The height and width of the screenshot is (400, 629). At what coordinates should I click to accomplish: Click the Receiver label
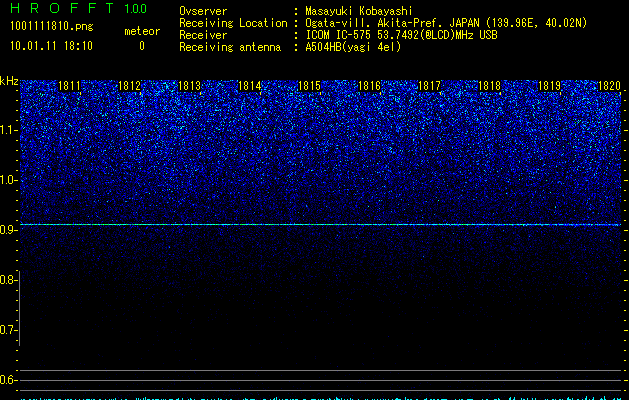203,35
